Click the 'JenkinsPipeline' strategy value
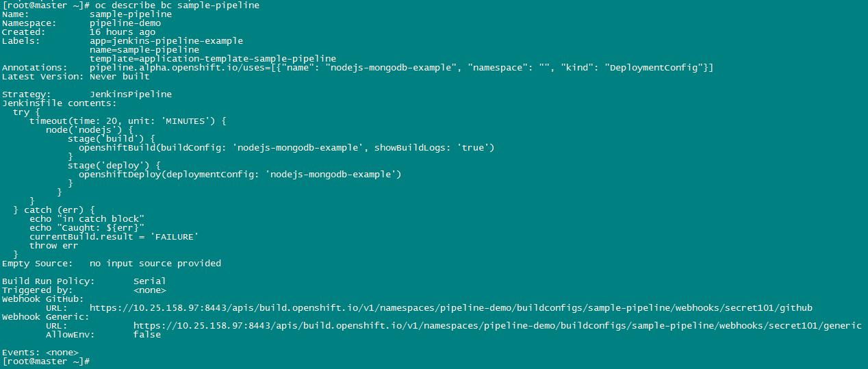 pyautogui.click(x=131, y=94)
